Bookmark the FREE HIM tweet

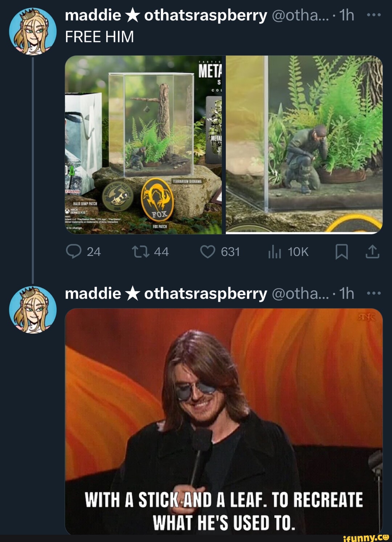click(341, 251)
